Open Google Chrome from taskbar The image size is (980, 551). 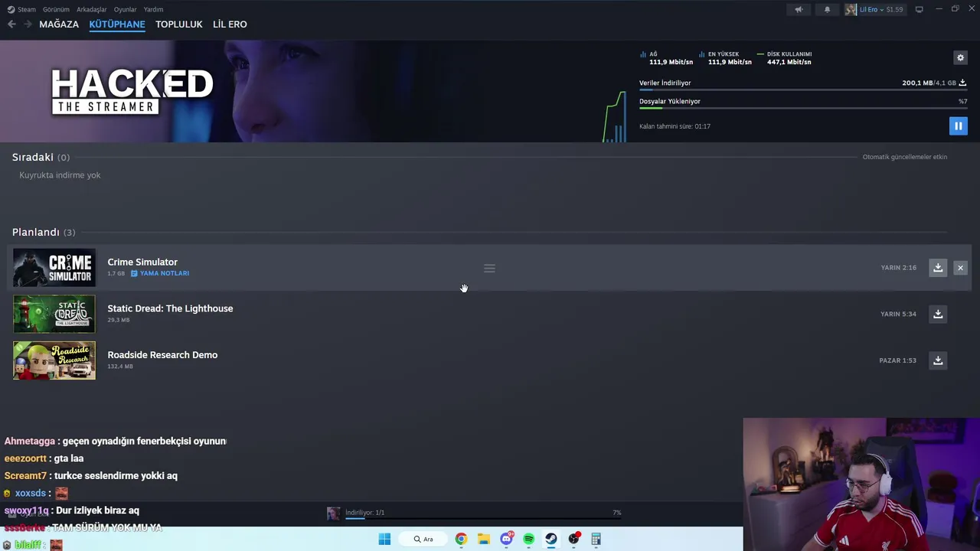[461, 539]
